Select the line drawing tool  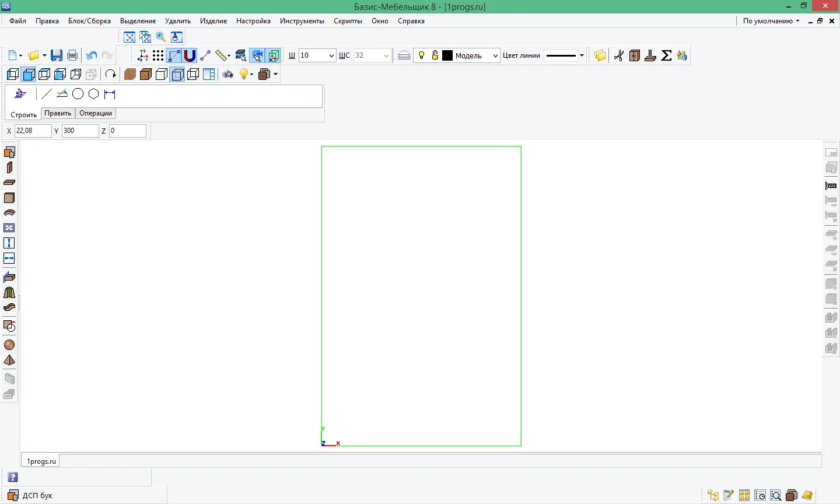(47, 94)
